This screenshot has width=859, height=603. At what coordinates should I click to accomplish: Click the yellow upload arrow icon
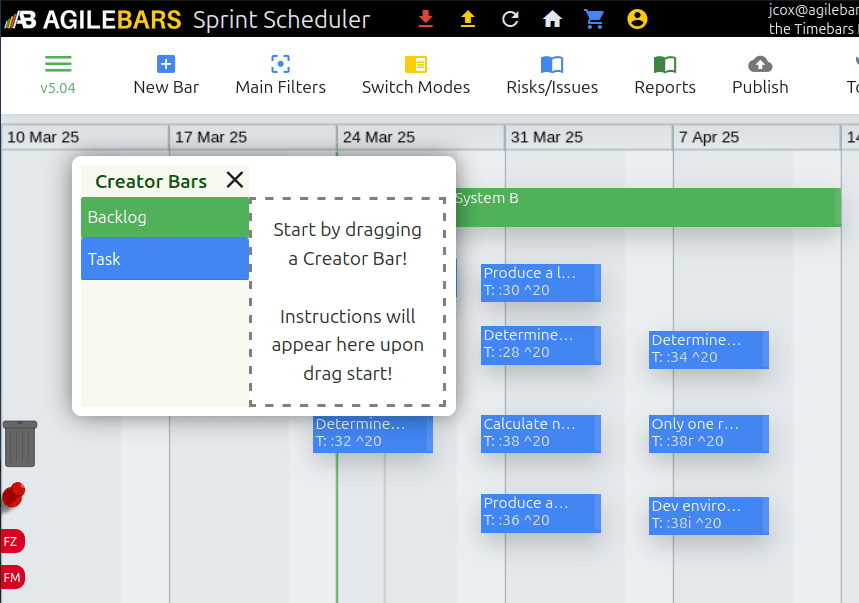point(467,19)
